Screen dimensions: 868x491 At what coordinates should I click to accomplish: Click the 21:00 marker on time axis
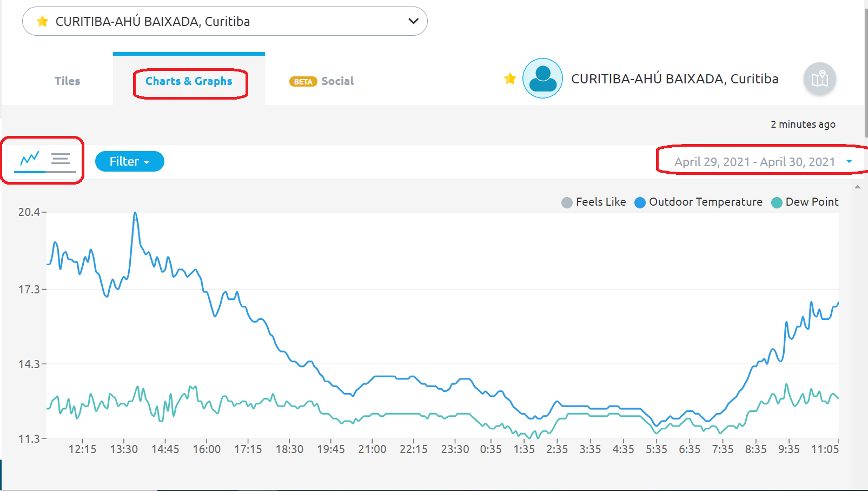pos(372,449)
